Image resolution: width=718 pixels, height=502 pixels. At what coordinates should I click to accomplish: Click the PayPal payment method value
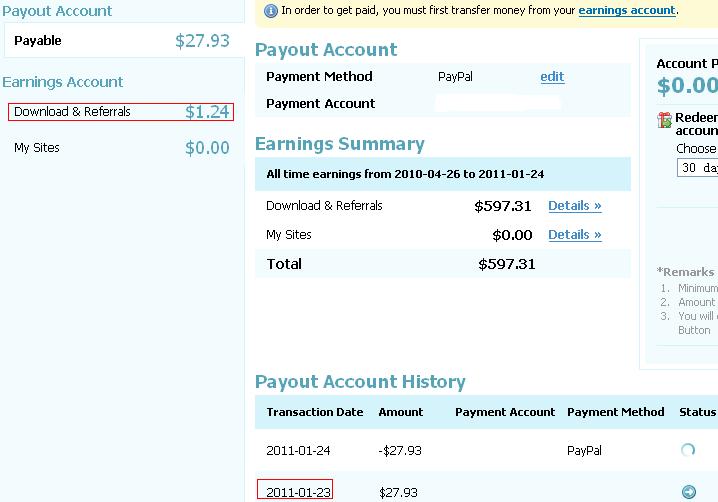click(455, 76)
